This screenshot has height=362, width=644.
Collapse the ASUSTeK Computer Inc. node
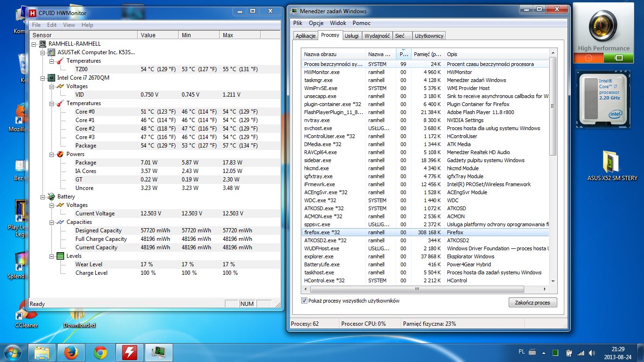click(43, 52)
